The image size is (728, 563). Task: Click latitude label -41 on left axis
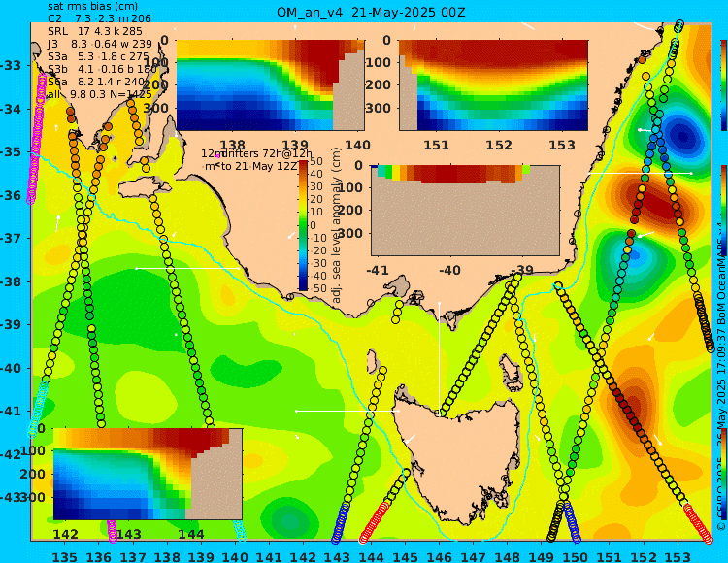tap(9, 411)
